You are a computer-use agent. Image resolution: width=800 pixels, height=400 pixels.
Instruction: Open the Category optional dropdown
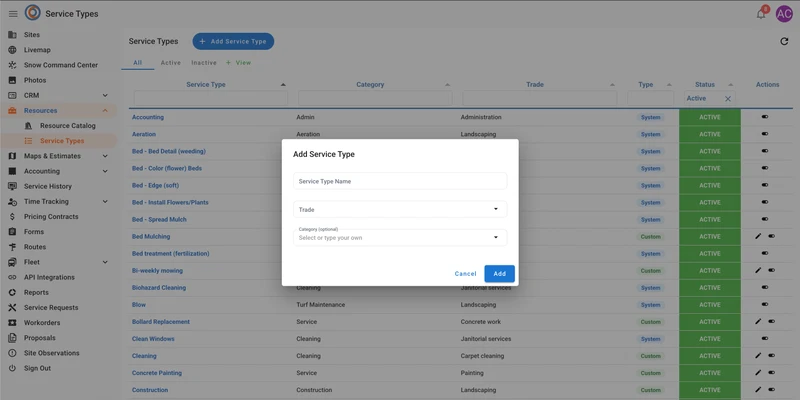pos(400,237)
